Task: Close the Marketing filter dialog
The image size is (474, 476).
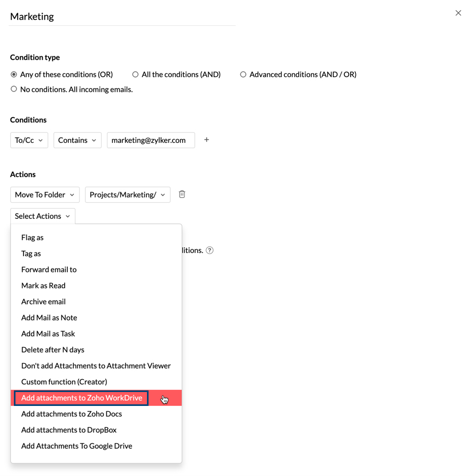Action: click(458, 13)
